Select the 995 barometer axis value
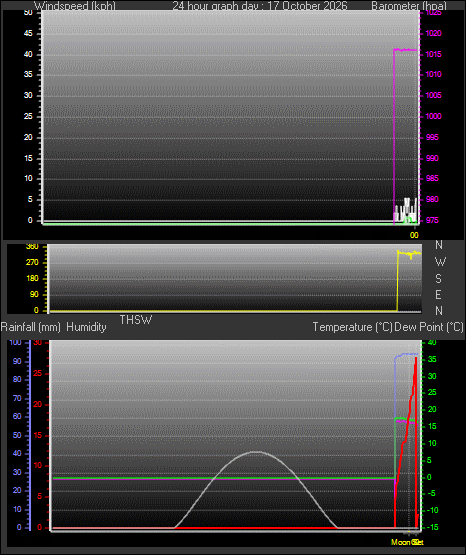This screenshot has width=466, height=555. coord(432,137)
